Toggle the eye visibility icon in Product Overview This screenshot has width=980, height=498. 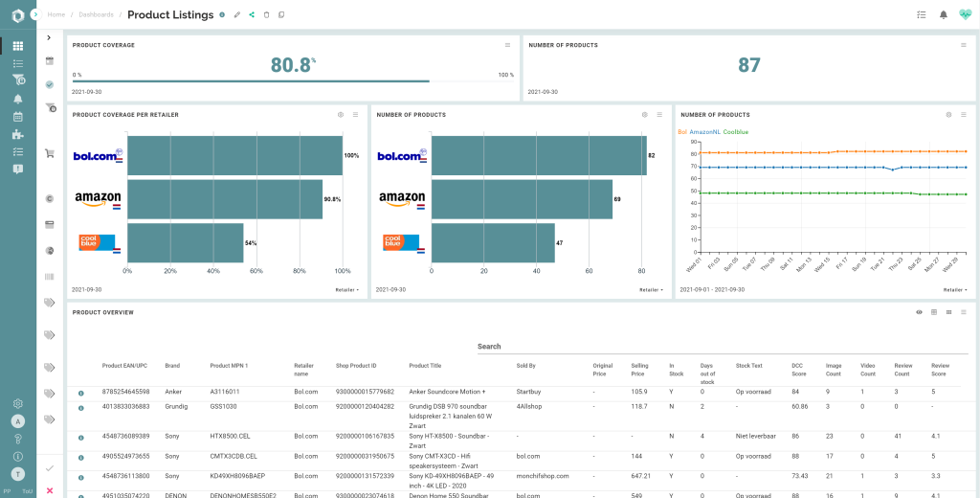pos(919,312)
